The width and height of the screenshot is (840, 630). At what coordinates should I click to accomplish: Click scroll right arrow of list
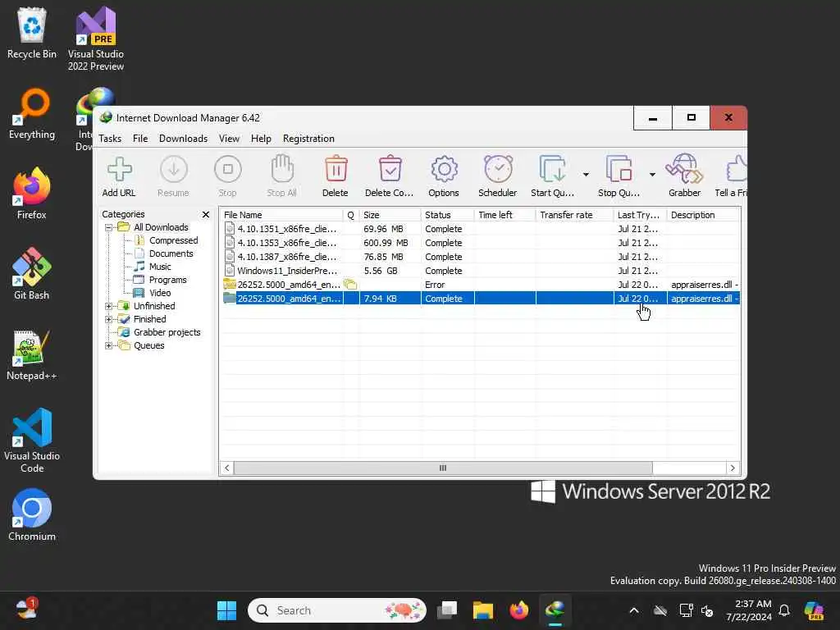[x=733, y=468]
